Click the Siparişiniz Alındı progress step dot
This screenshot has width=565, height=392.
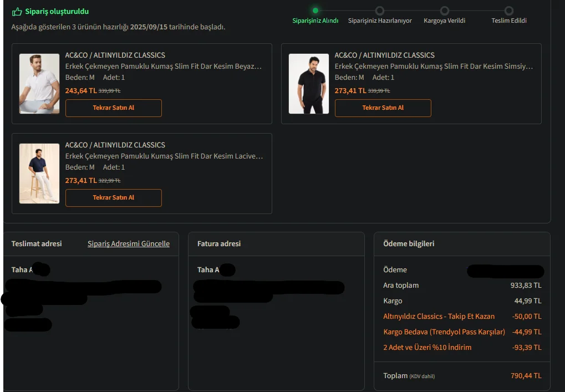315,11
